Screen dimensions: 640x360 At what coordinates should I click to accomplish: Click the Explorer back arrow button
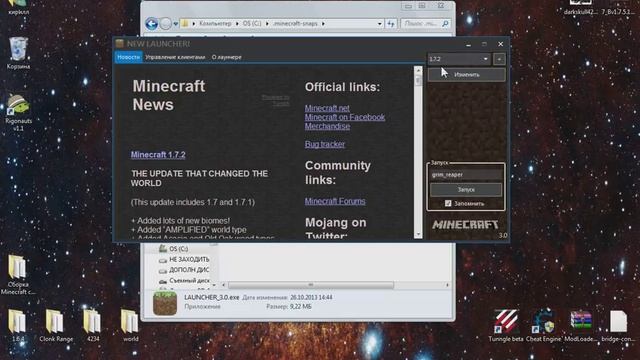tap(151, 24)
